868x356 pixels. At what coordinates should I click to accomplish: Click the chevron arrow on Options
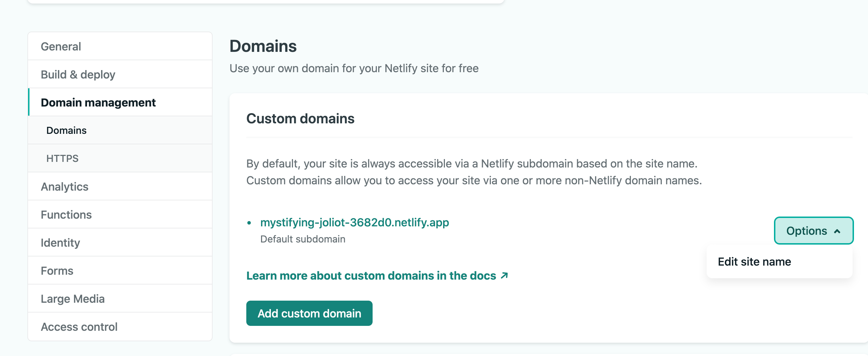point(837,231)
